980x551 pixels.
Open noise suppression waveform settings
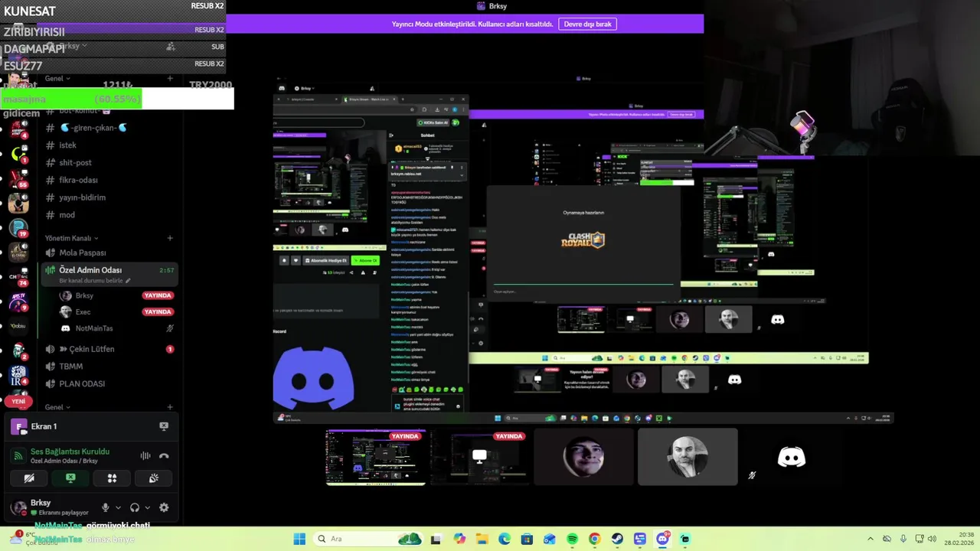tap(145, 456)
